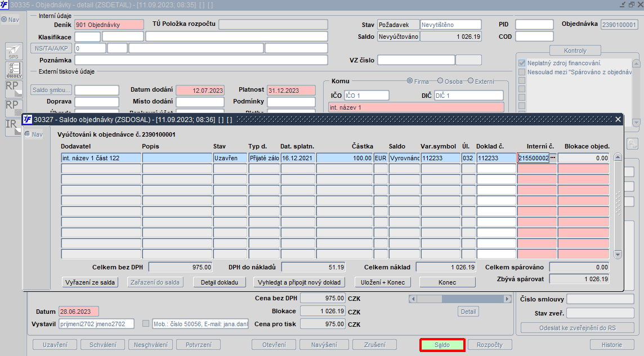Image resolution: width=644 pixels, height=356 pixels.
Task: Click the first RP sidebar icon
Action: [14, 89]
